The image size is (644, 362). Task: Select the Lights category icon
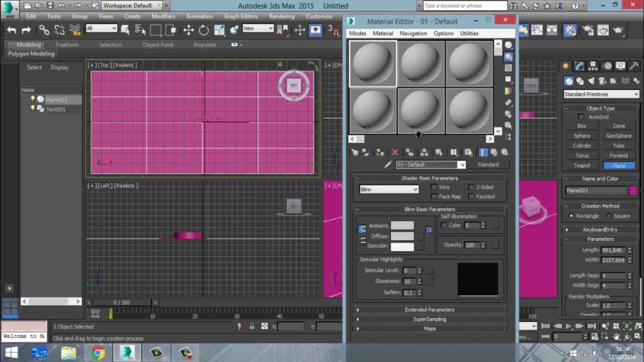591,81
